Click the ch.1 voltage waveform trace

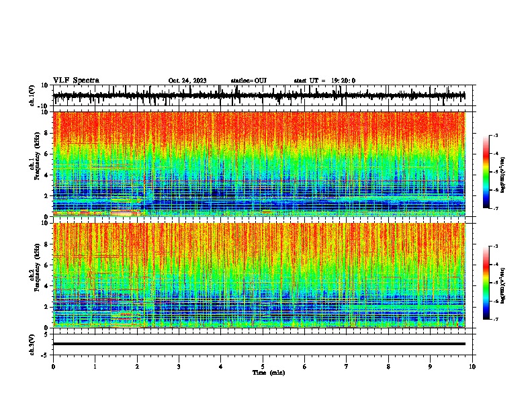259,95
